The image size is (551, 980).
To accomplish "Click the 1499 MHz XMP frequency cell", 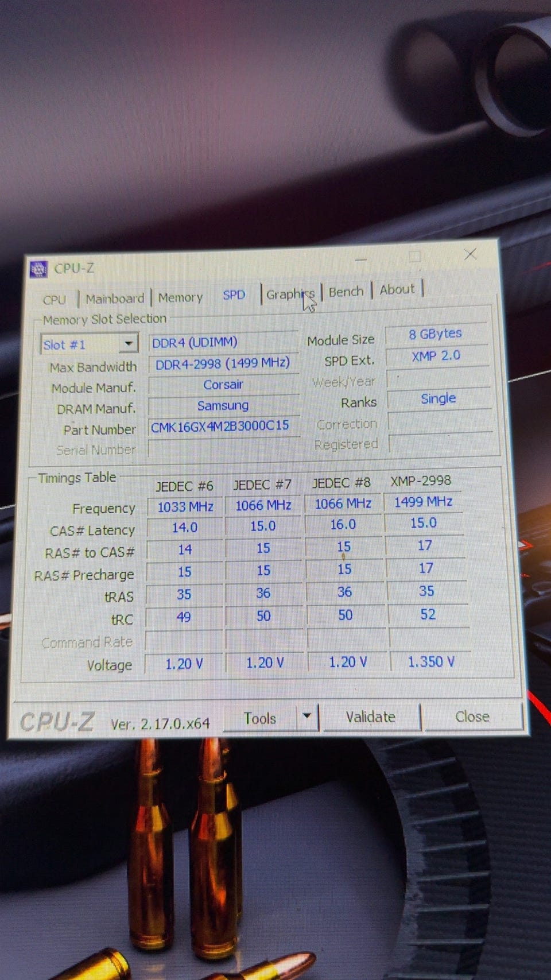I will point(424,502).
